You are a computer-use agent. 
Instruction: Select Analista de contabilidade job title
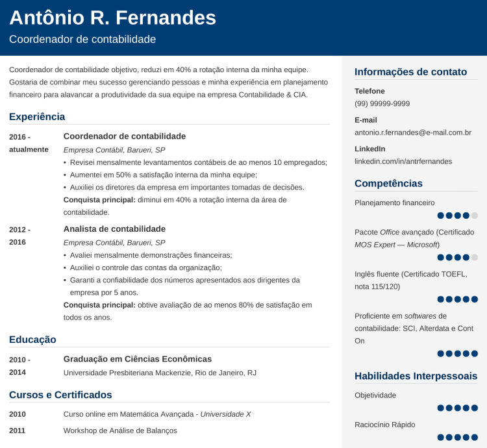click(114, 229)
